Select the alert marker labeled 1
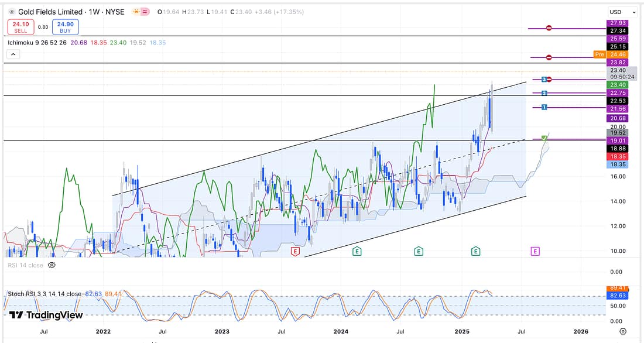Image resolution: width=644 pixels, height=343 pixels. (x=544, y=107)
